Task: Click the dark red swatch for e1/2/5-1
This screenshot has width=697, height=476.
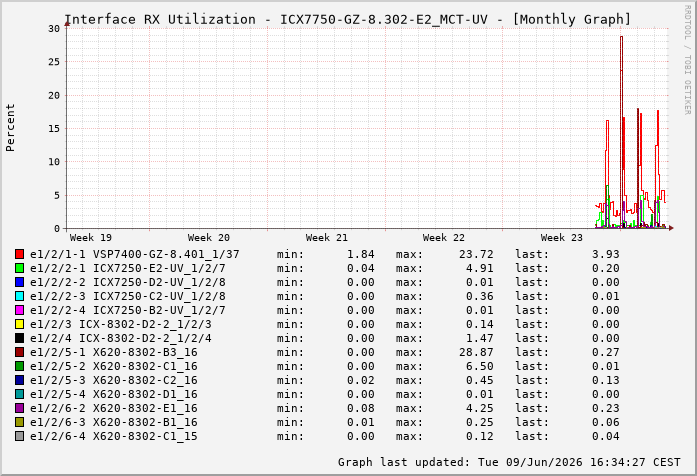Action: 19,352
